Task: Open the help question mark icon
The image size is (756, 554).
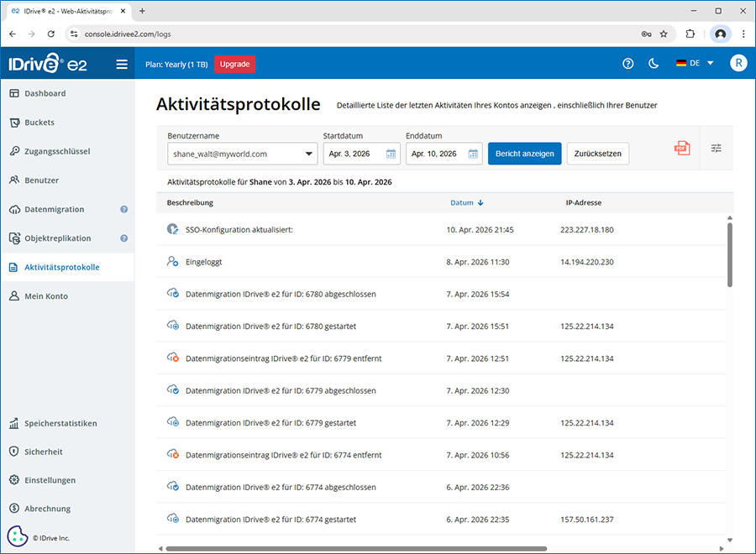Action: [x=627, y=64]
